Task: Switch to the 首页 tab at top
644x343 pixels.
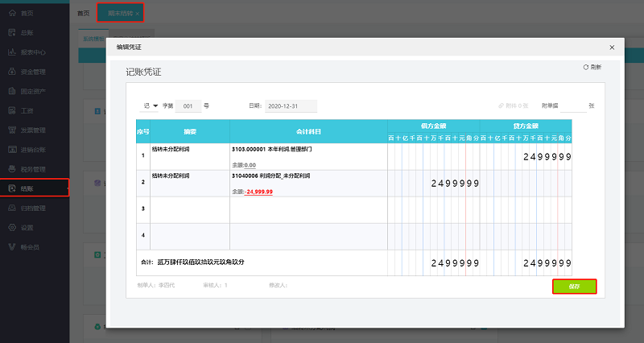Action: pyautogui.click(x=83, y=14)
